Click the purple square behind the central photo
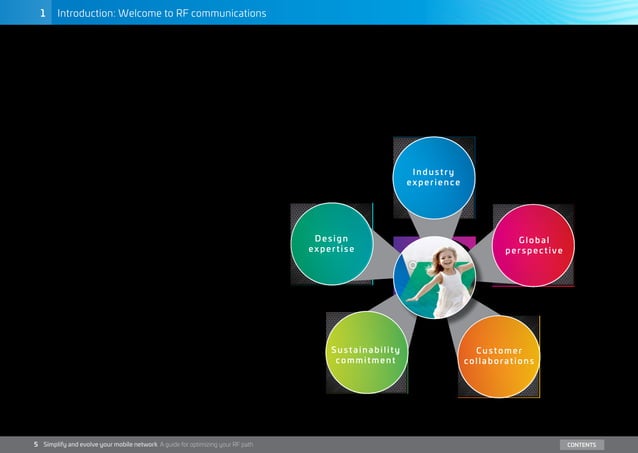This screenshot has height=453, width=638. 405,241
